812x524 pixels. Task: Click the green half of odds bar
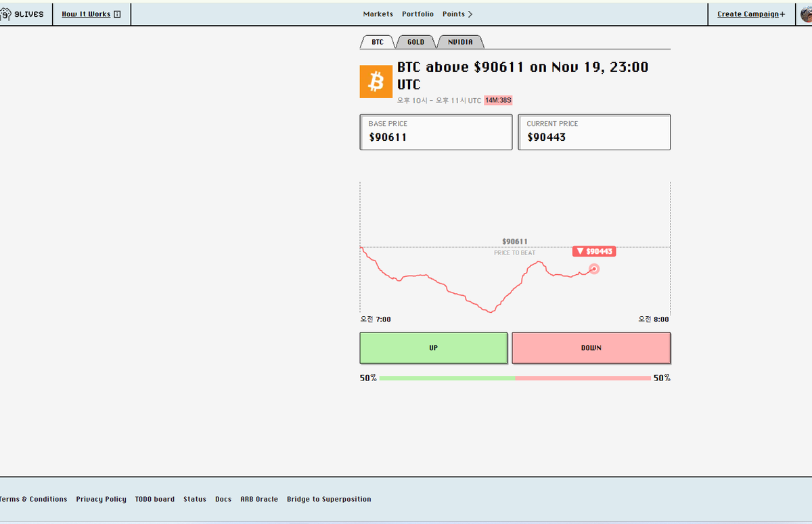[447, 378]
